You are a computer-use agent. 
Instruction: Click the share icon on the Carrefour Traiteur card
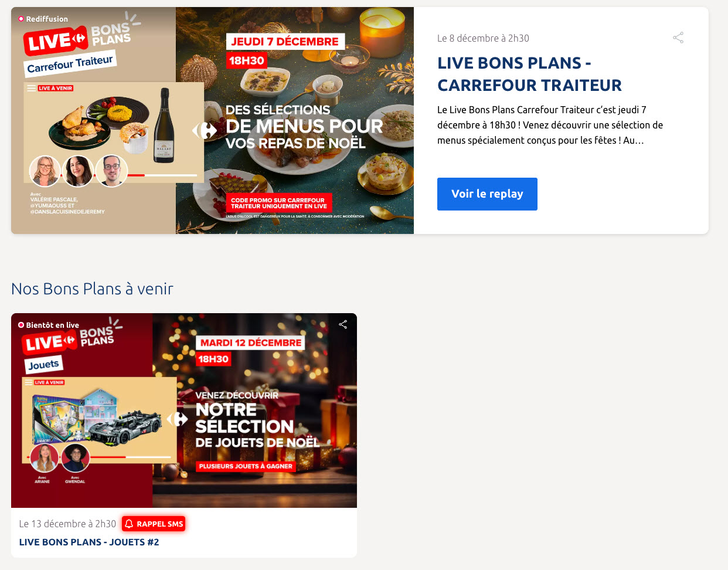pos(678,38)
